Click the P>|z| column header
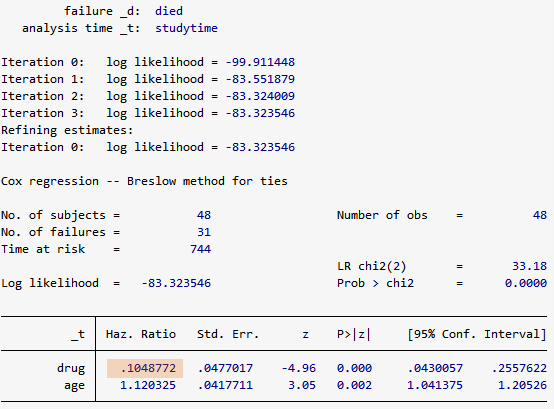The width and height of the screenshot is (554, 409). pyautogui.click(x=354, y=334)
